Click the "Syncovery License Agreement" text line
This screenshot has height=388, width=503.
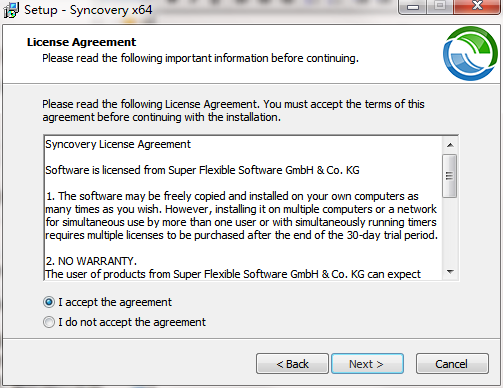click(118, 144)
